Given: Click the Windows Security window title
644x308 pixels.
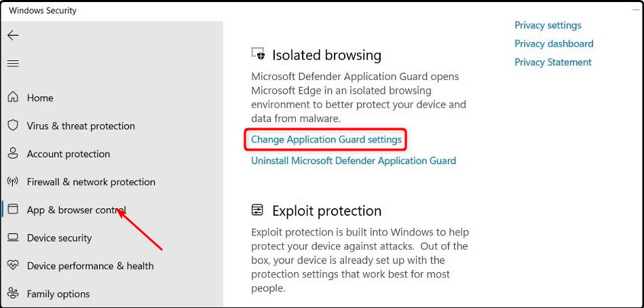Looking at the screenshot, I should [43, 11].
